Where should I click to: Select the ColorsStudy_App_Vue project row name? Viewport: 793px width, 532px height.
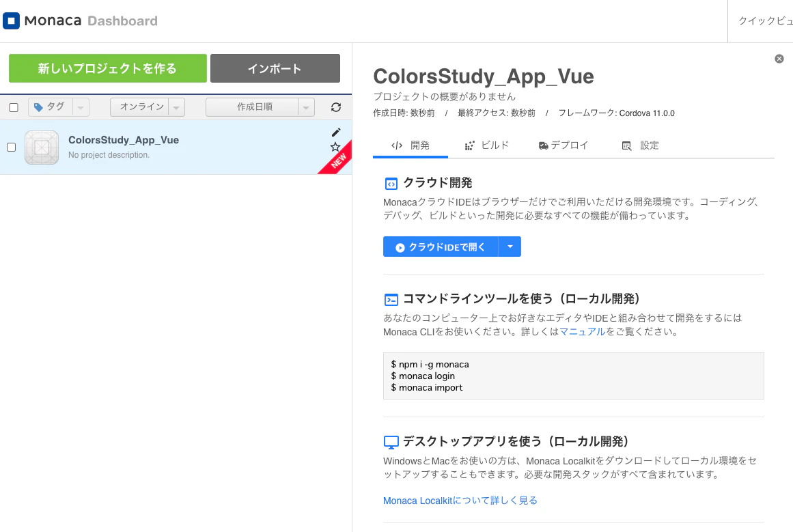124,140
